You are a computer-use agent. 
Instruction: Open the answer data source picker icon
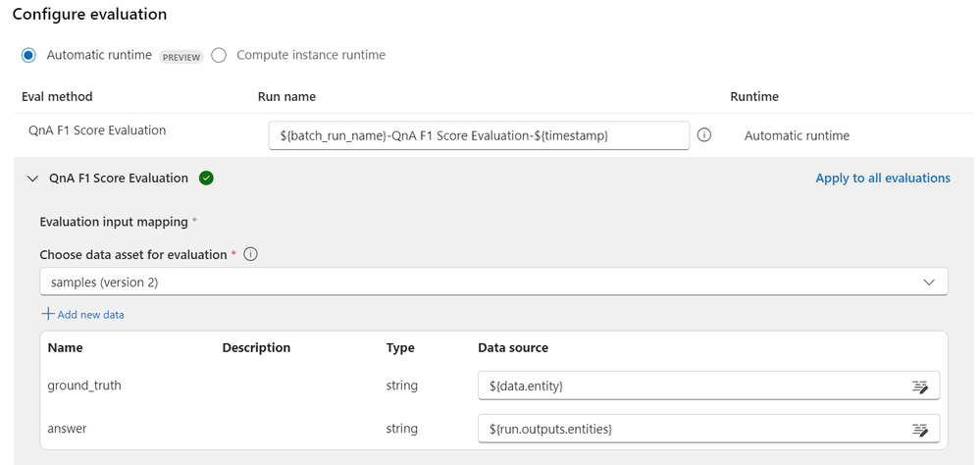coord(920,430)
